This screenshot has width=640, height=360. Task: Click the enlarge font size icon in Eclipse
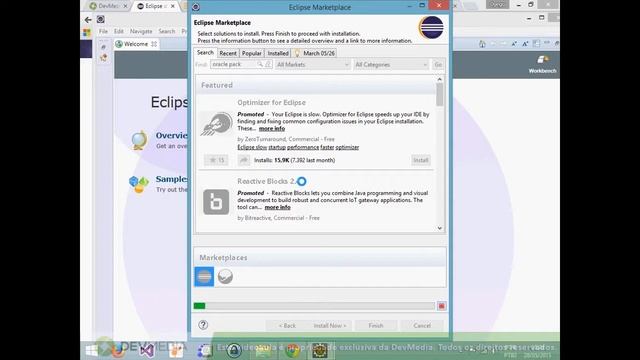coord(525,44)
